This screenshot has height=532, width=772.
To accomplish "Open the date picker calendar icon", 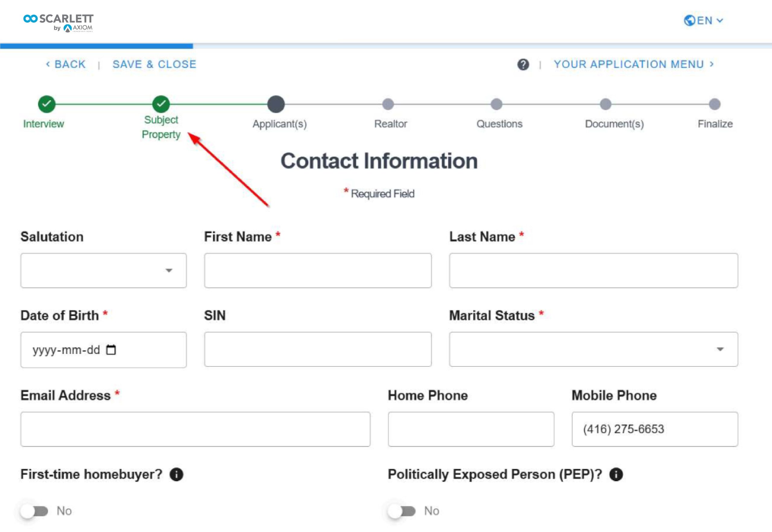I will click(111, 350).
